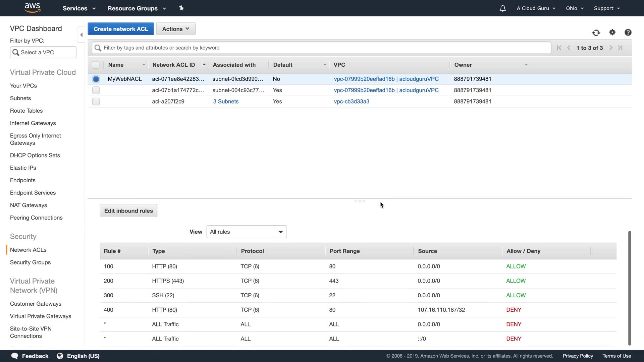Go to the last page of results
The width and height of the screenshot is (644, 362).
[x=621, y=48]
